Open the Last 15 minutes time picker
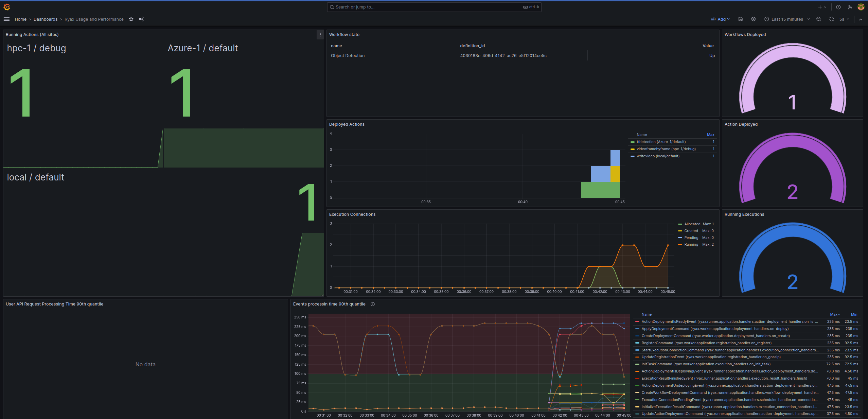This screenshot has height=419, width=868. 787,19
